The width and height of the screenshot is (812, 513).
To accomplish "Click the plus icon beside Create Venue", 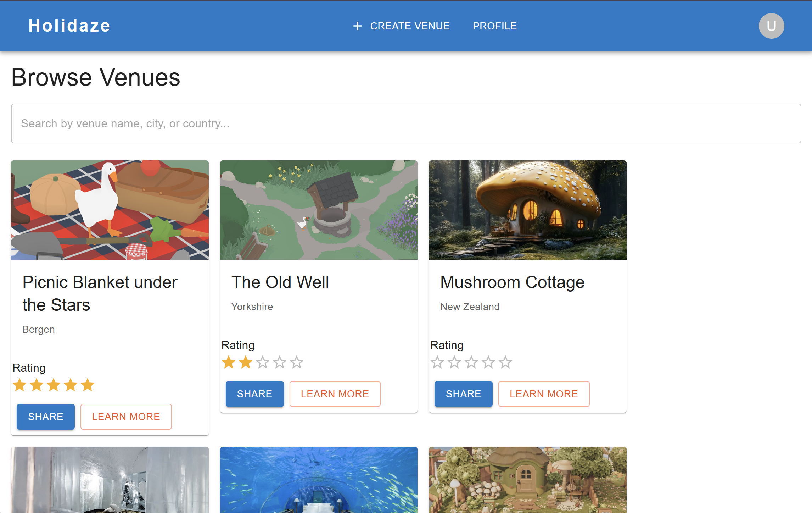I will click(358, 26).
